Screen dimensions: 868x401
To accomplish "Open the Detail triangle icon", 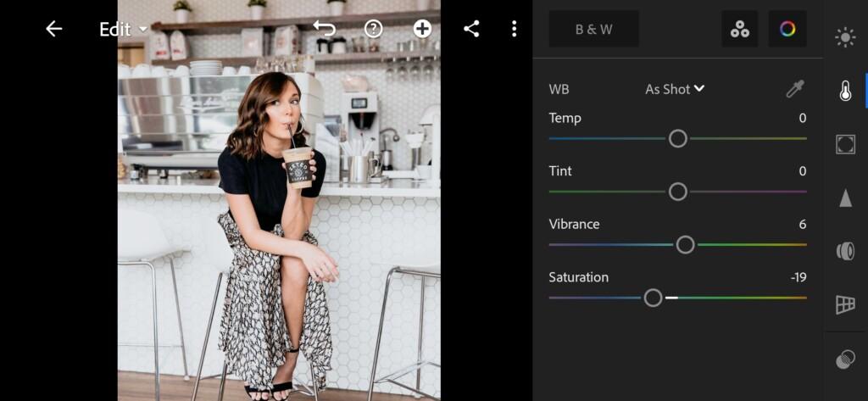I will (x=845, y=198).
